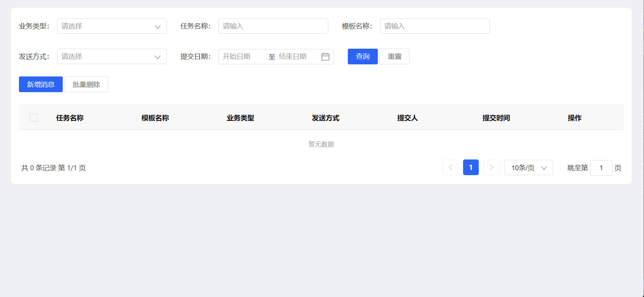The width and height of the screenshot is (644, 297).
Task: Open the calendar icon in date range
Action: 325,57
